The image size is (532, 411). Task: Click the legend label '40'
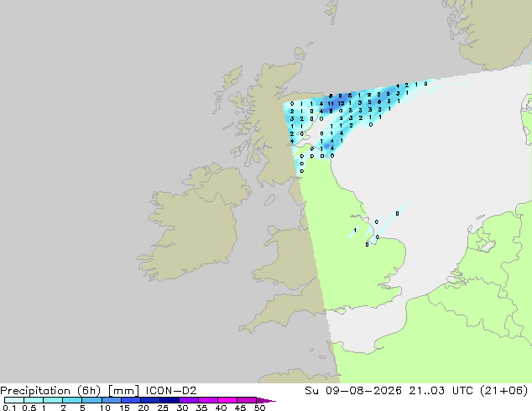(x=221, y=408)
